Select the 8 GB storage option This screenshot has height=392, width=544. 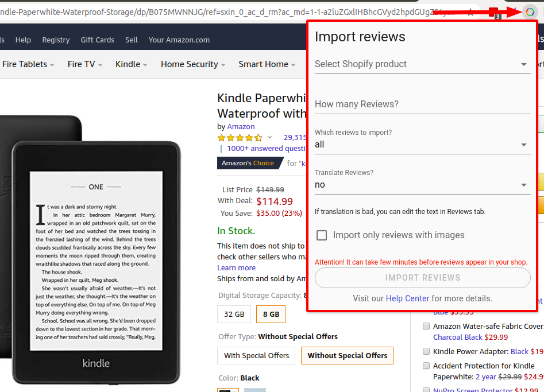coord(271,315)
